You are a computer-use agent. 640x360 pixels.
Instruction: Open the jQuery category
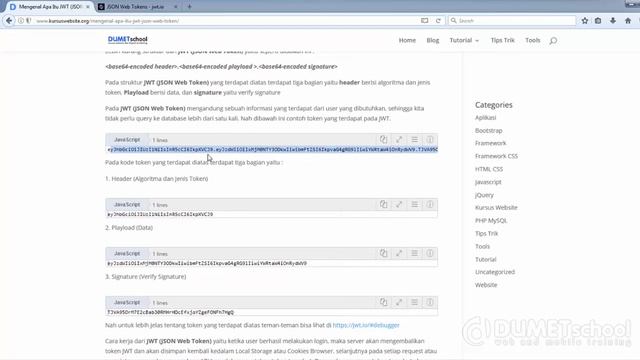pyautogui.click(x=484, y=195)
